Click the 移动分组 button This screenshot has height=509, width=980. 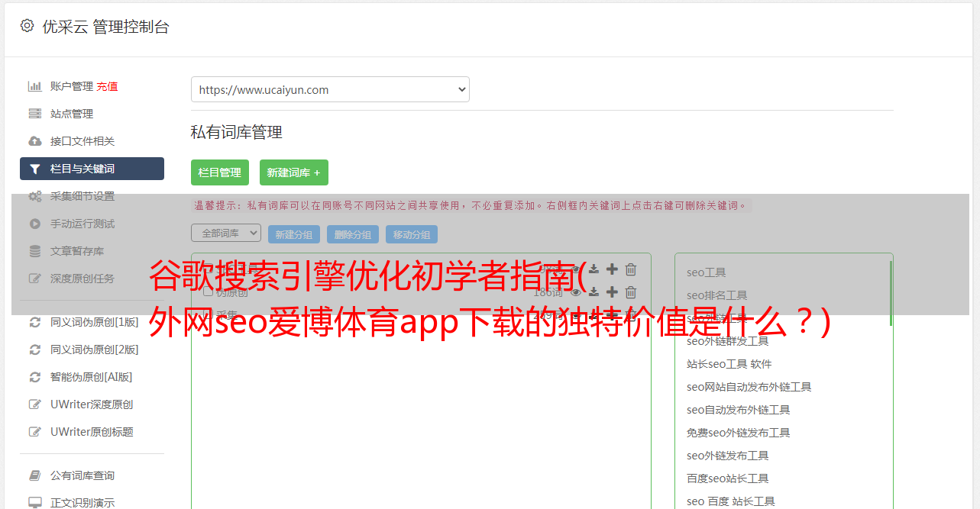(412, 234)
